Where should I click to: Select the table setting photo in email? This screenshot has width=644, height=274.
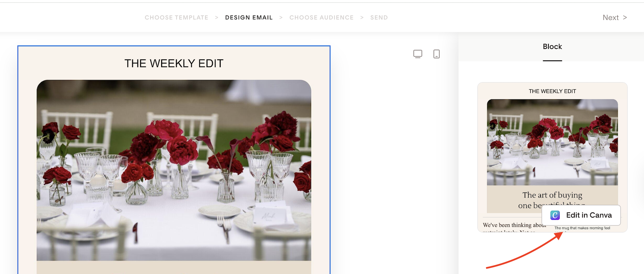(174, 170)
